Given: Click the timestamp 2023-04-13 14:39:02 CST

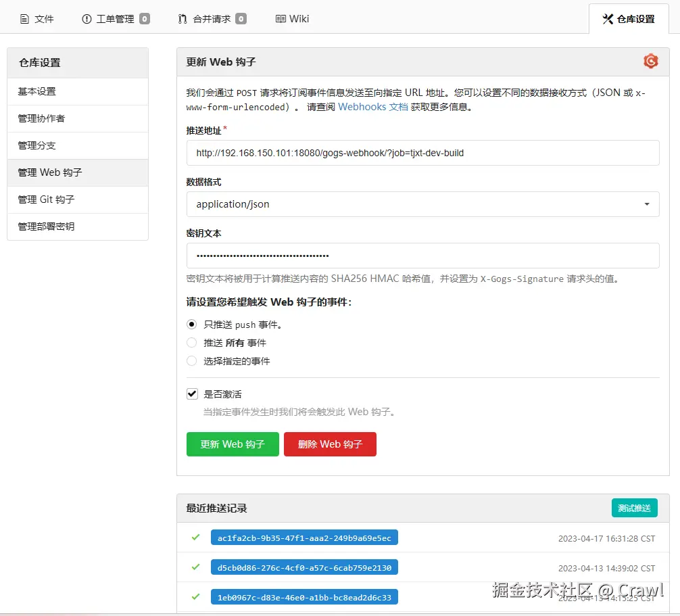Looking at the screenshot, I should [607, 568].
